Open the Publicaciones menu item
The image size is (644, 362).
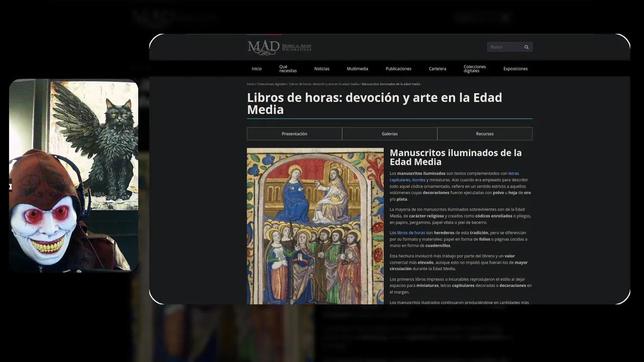(x=398, y=69)
